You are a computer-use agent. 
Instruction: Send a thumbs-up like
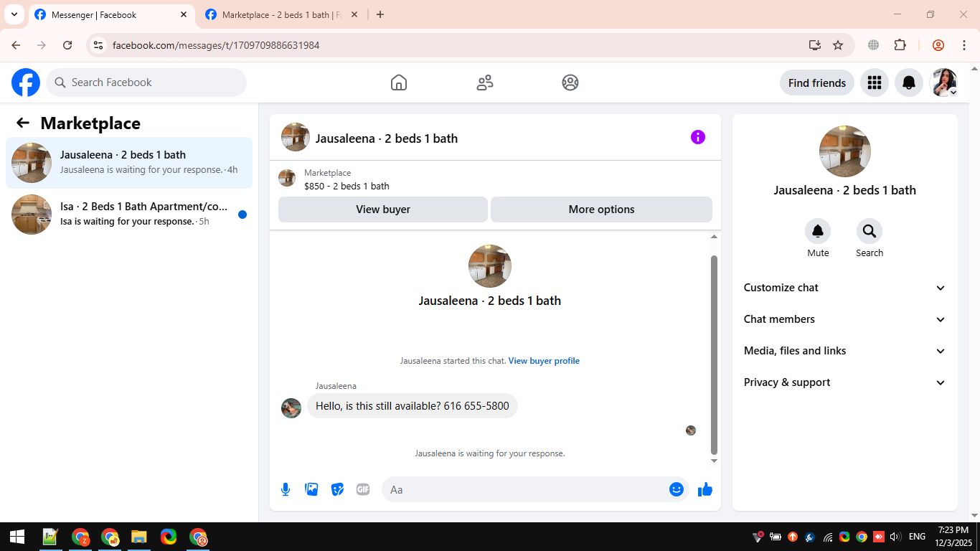click(x=705, y=489)
